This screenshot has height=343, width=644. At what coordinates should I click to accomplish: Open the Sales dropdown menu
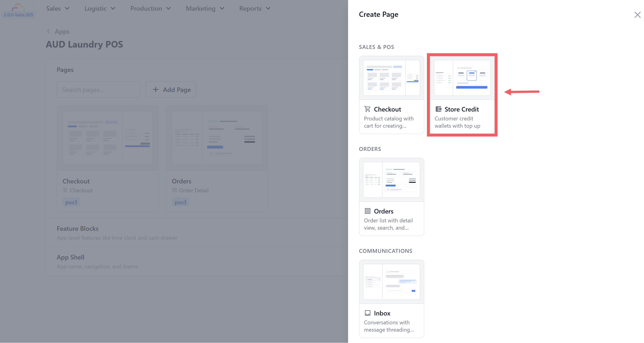click(58, 8)
